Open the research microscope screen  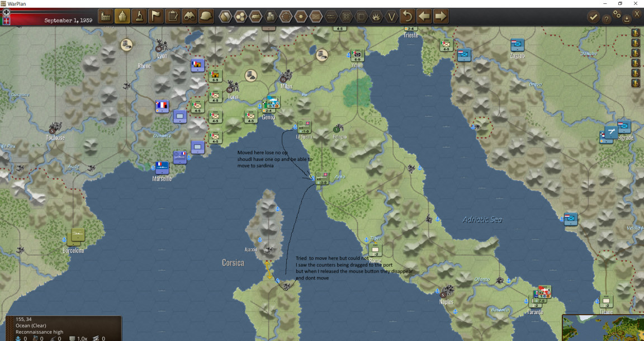[139, 16]
